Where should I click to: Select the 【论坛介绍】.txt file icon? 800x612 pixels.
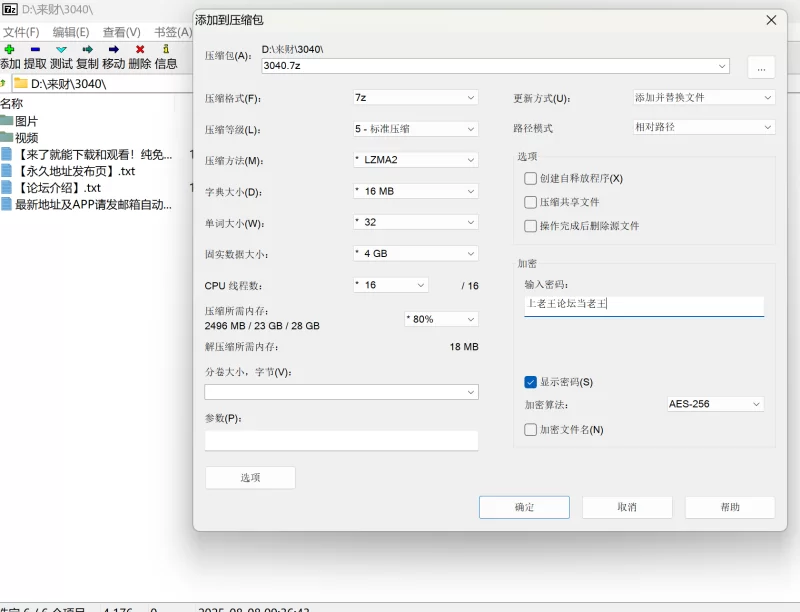6,188
